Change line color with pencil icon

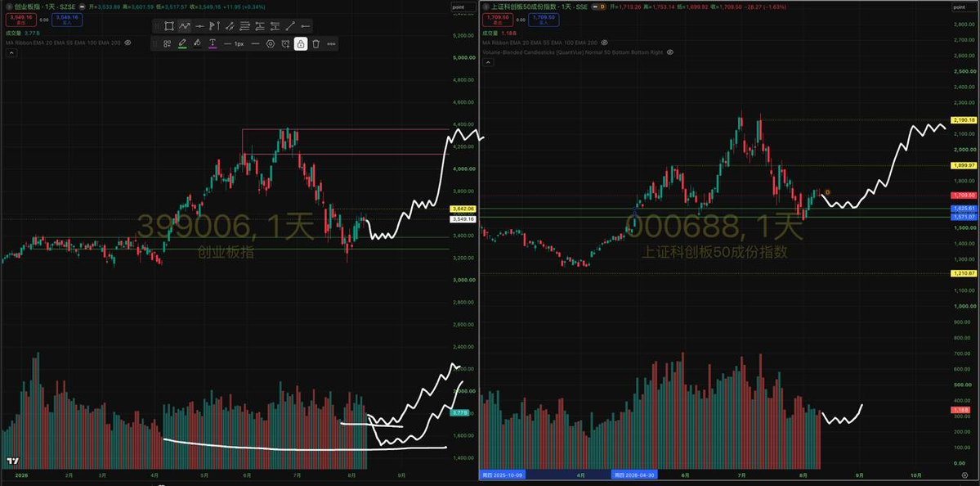coord(182,44)
